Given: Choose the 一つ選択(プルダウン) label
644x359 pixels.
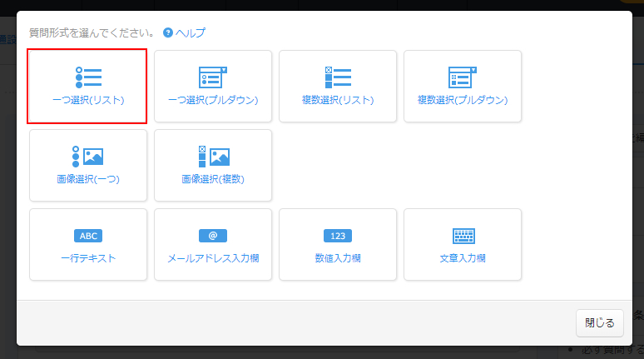Looking at the screenshot, I should [x=213, y=100].
